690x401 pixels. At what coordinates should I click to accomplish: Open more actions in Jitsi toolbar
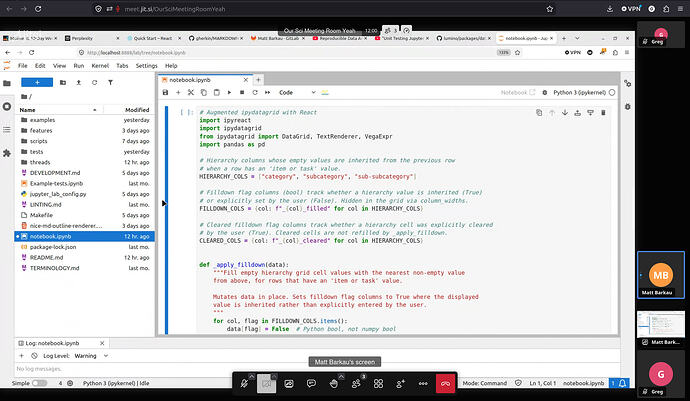coord(423,383)
